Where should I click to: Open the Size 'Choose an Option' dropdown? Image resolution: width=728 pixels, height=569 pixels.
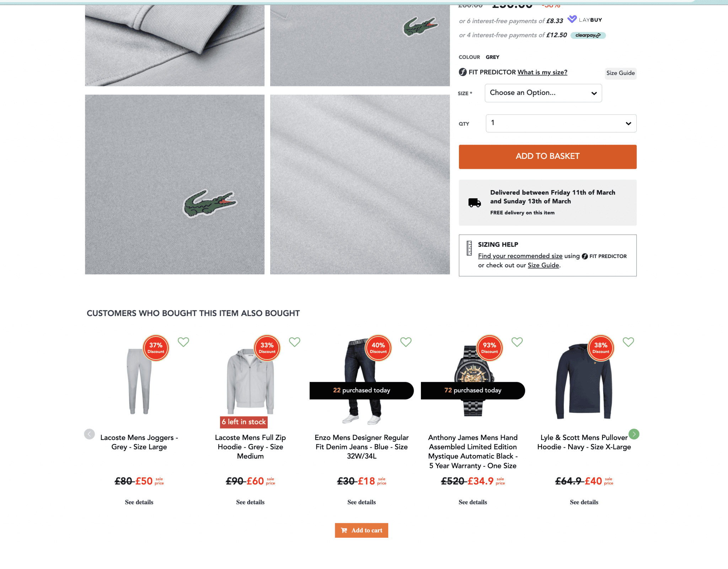coord(543,93)
